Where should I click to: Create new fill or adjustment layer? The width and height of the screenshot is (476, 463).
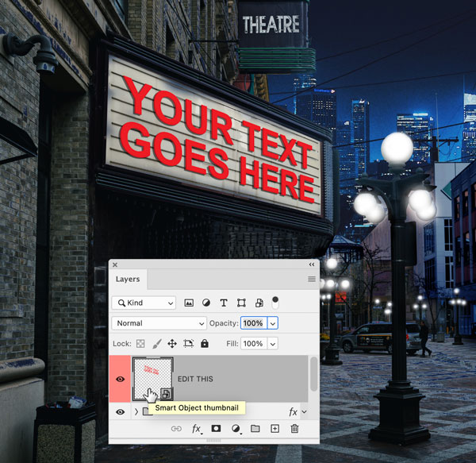pos(236,429)
